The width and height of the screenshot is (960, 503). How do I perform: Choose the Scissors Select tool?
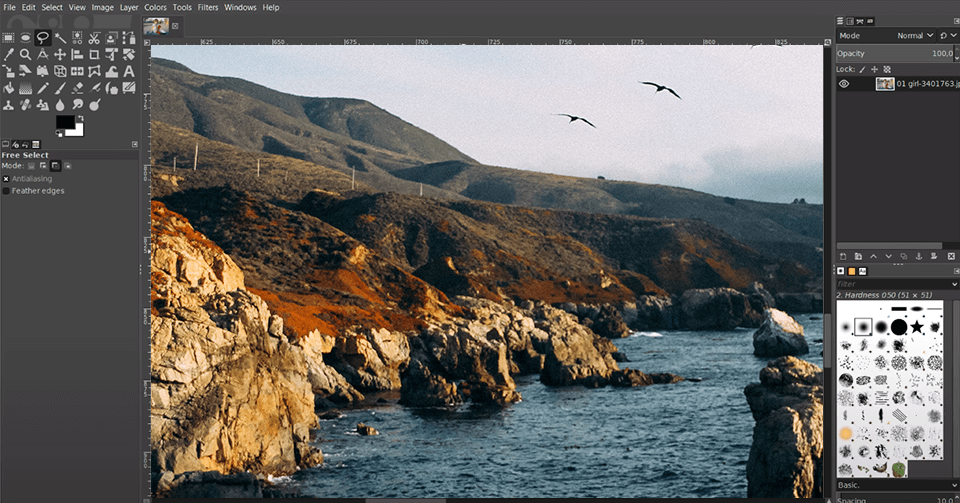pyautogui.click(x=94, y=38)
